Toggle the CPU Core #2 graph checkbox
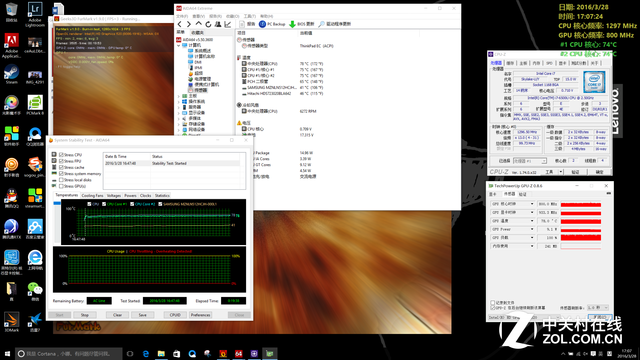Viewport: 640px width, 360px height. pos(132,204)
